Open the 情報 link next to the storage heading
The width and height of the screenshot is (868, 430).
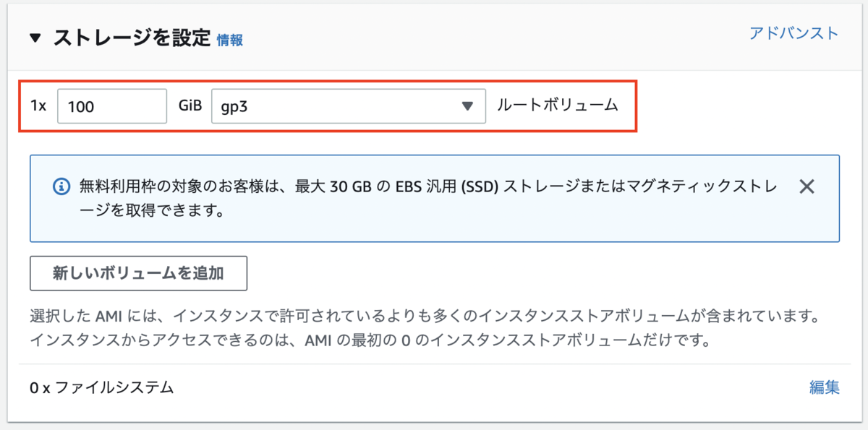point(230,40)
